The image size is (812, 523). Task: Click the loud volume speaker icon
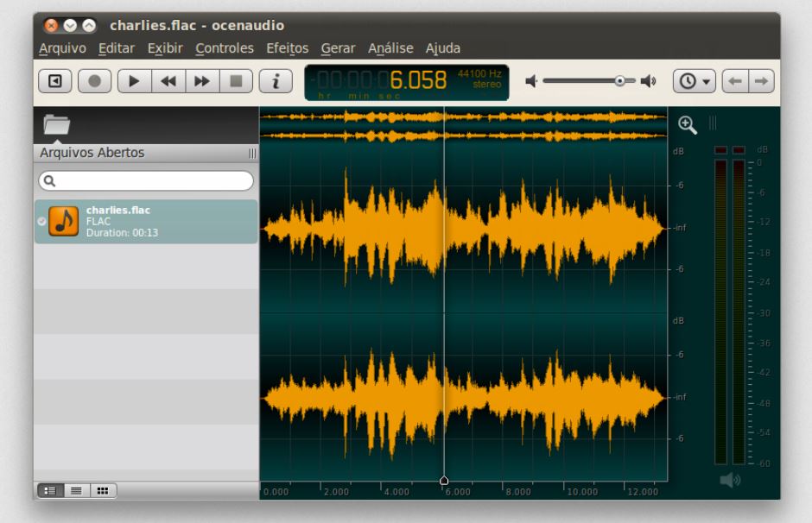tap(649, 81)
